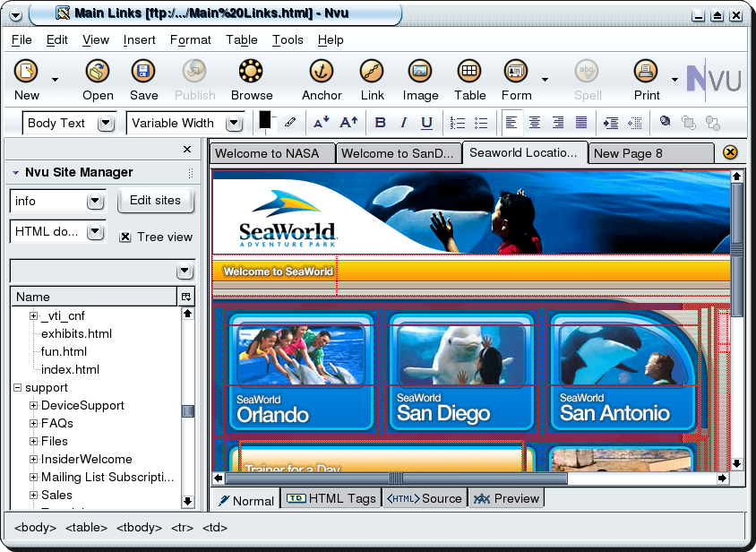Switch to Source view tab
This screenshot has height=552, width=756.
pyautogui.click(x=425, y=498)
